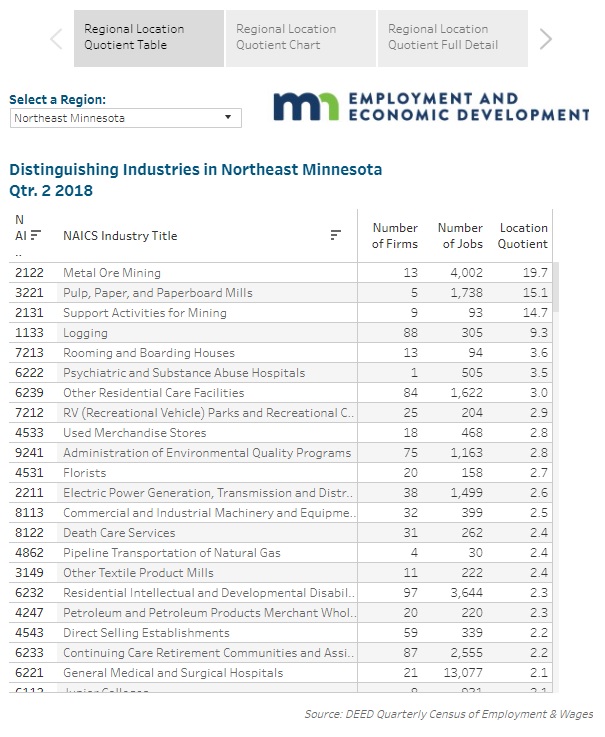Switch to Regional Location Quotient Chart tab
Viewport: 605px width, 737px height.
coord(301,39)
